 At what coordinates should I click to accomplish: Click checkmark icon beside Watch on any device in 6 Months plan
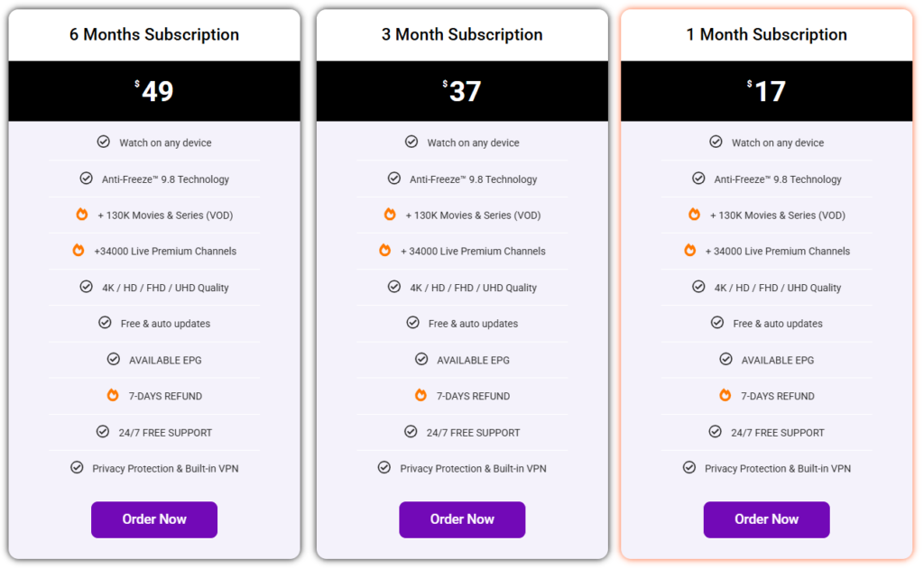click(104, 142)
